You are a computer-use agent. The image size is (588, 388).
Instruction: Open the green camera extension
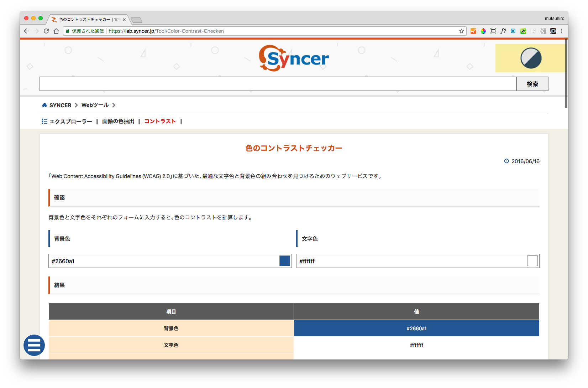[523, 31]
